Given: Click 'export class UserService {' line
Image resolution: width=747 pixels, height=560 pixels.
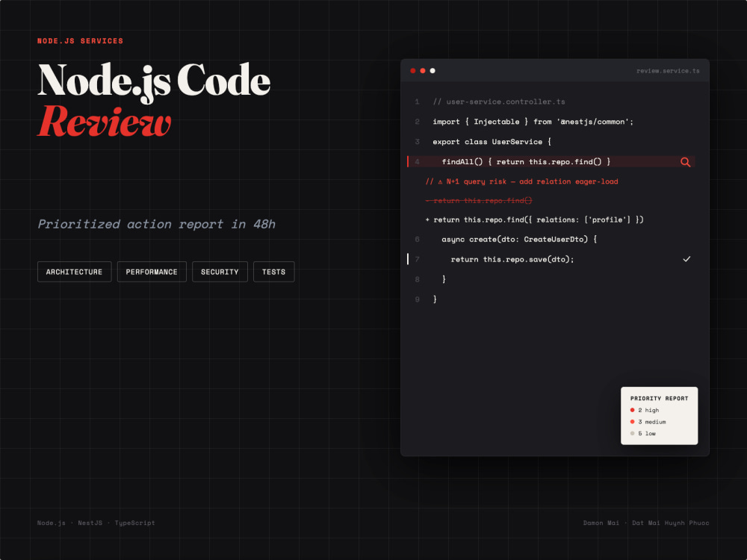Looking at the screenshot, I should pyautogui.click(x=492, y=141).
